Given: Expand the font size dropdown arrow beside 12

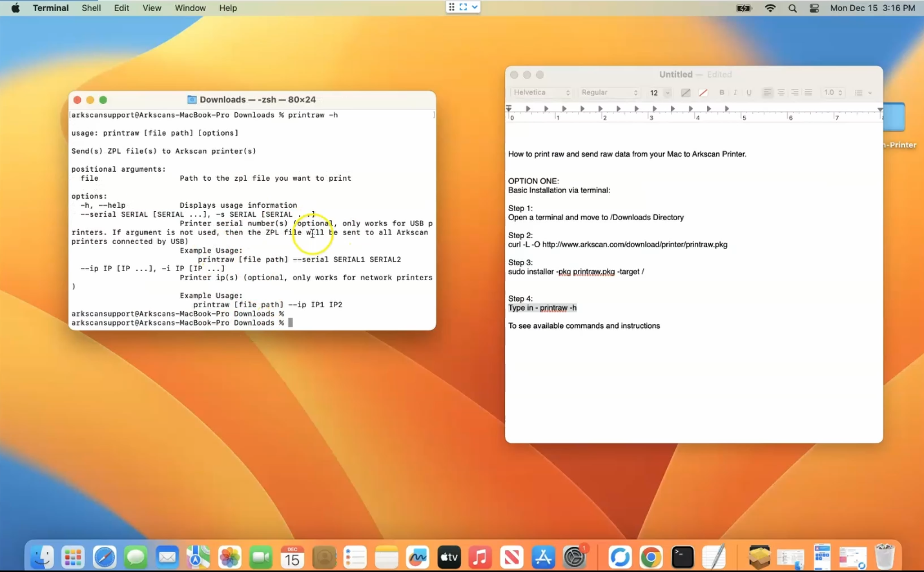Looking at the screenshot, I should (x=668, y=93).
